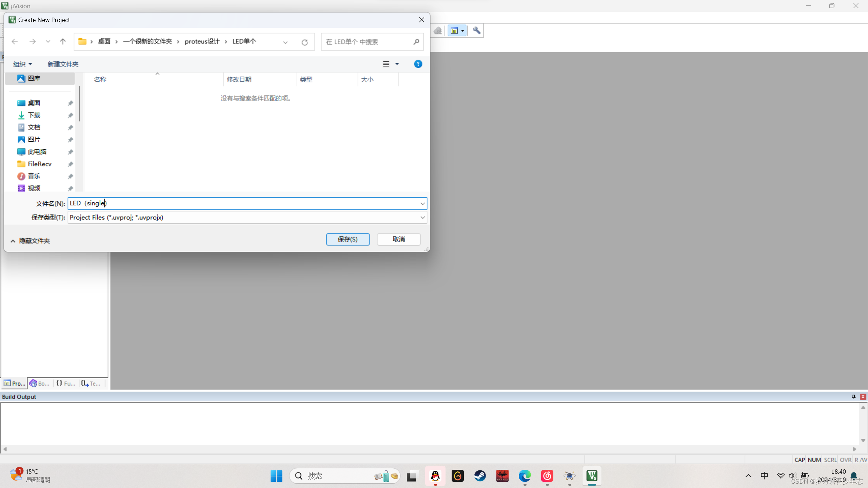Switch to the Functions tab

point(66,383)
